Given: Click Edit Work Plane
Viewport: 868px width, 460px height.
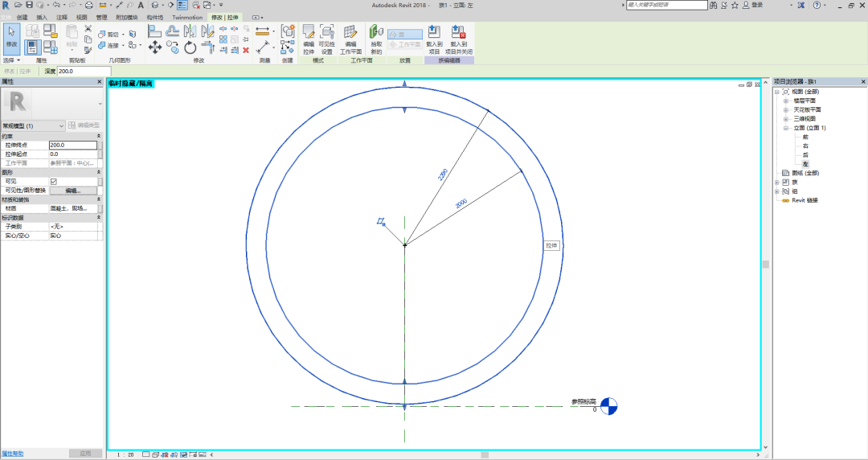Looking at the screenshot, I should coord(350,39).
